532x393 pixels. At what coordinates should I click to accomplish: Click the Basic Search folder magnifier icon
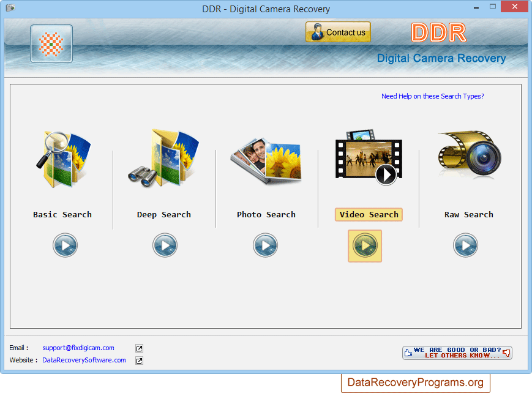coord(64,159)
